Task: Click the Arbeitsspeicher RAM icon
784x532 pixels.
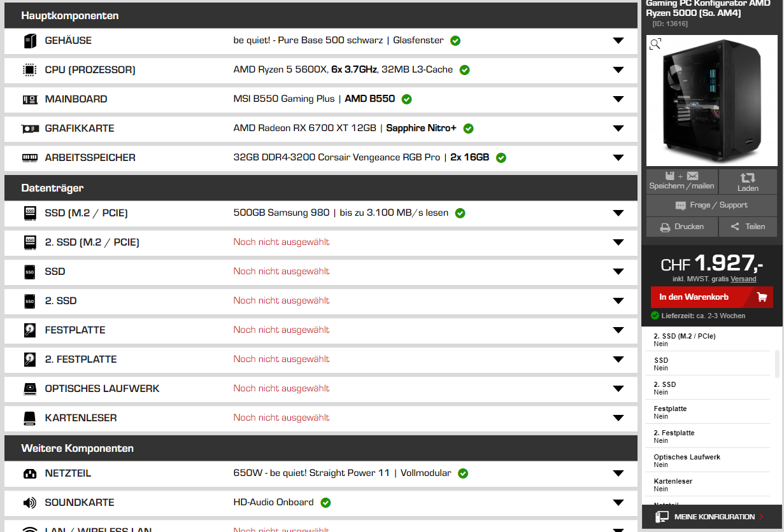Action: [x=30, y=158]
